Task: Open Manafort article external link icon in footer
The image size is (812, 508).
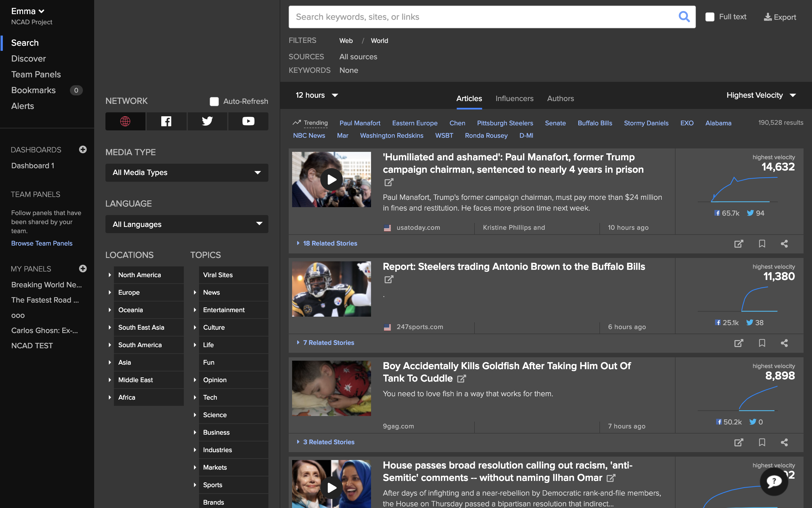Action: 738,244
